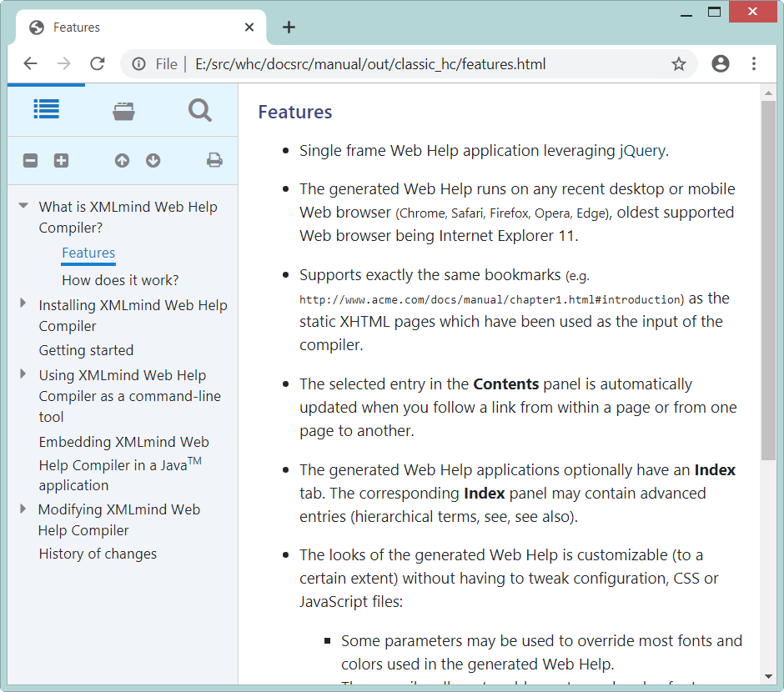Expand all contents entries with plus icon
784x692 pixels.
coord(61,160)
